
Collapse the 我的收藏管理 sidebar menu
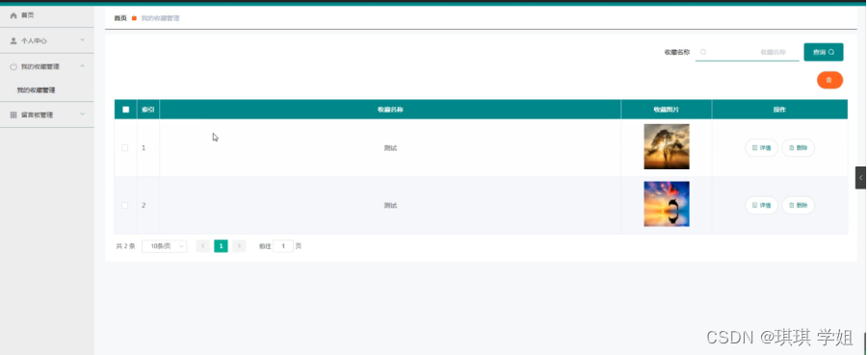tap(47, 66)
